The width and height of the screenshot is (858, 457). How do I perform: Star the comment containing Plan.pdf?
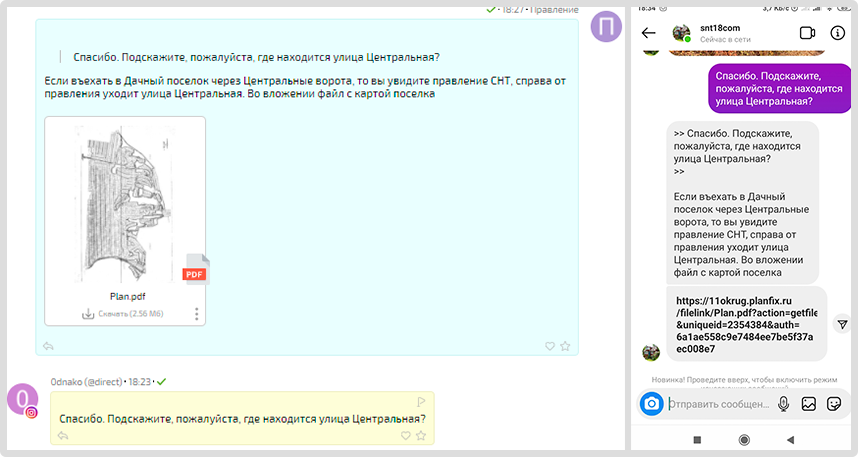[565, 346]
